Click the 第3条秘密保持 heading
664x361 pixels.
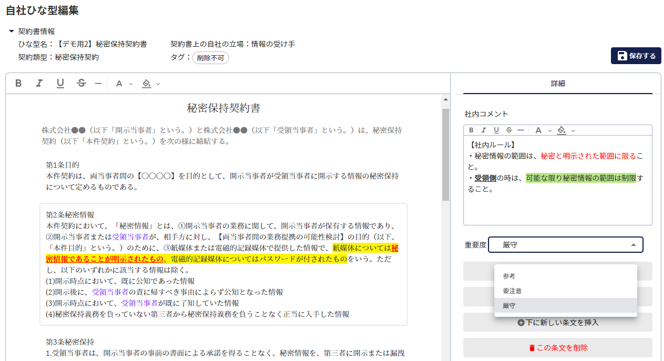[x=70, y=342]
